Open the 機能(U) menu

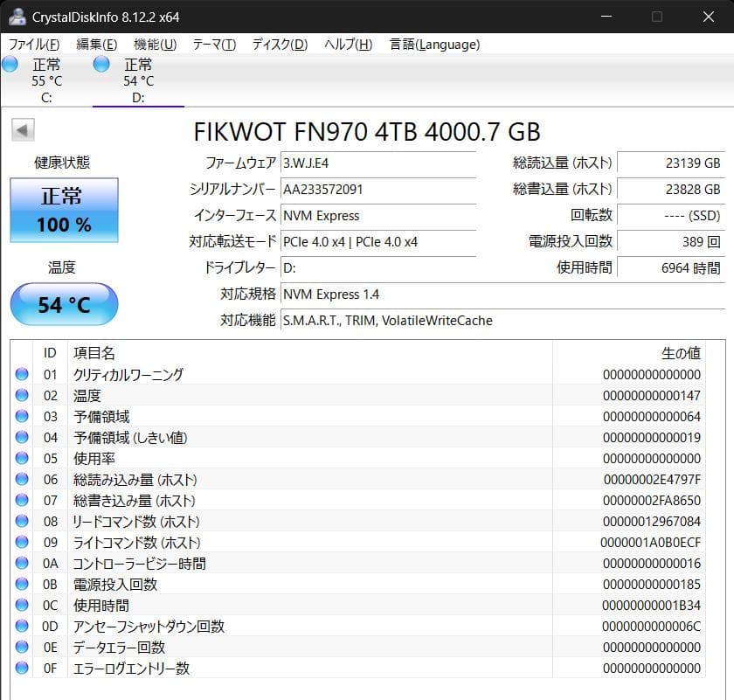(x=155, y=45)
